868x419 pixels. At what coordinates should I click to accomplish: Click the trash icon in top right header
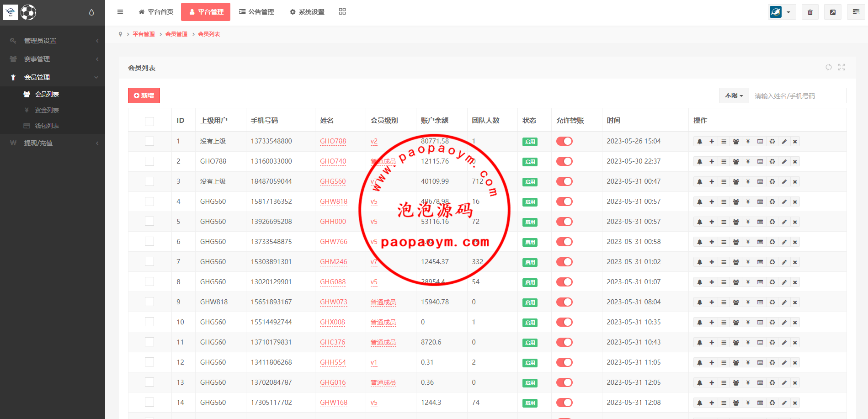coord(810,12)
